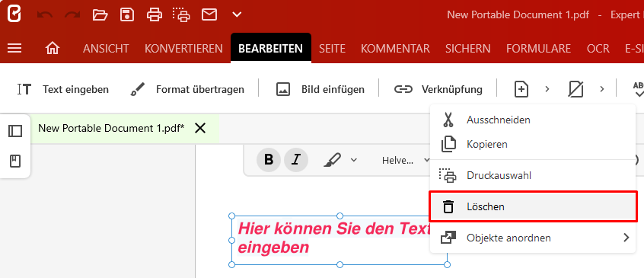Click the pink text box text
Image resolution: width=644 pixels, height=278 pixels.
[333, 238]
